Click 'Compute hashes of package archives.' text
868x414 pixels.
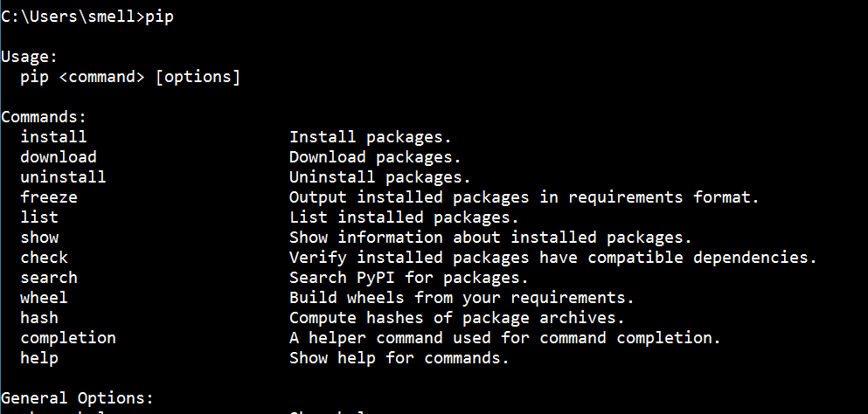(x=457, y=318)
